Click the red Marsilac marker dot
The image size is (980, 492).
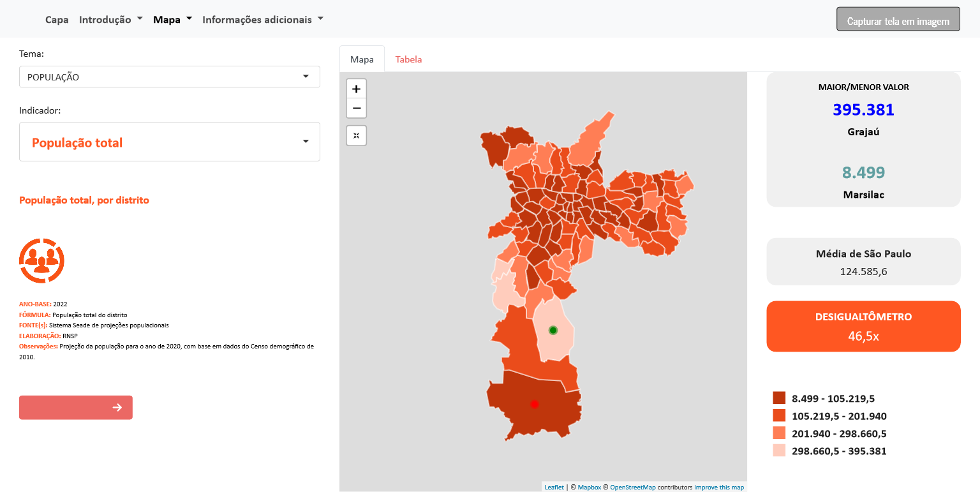click(535, 404)
